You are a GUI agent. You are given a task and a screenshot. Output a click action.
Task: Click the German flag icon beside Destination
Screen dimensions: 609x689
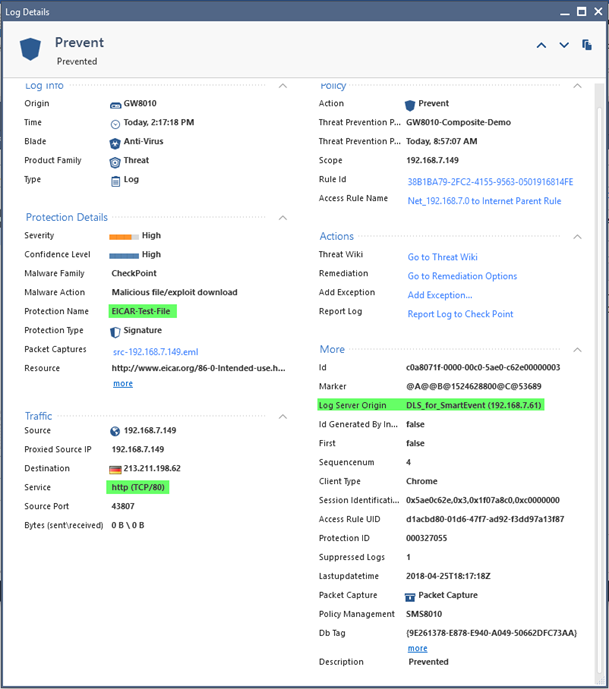click(115, 469)
